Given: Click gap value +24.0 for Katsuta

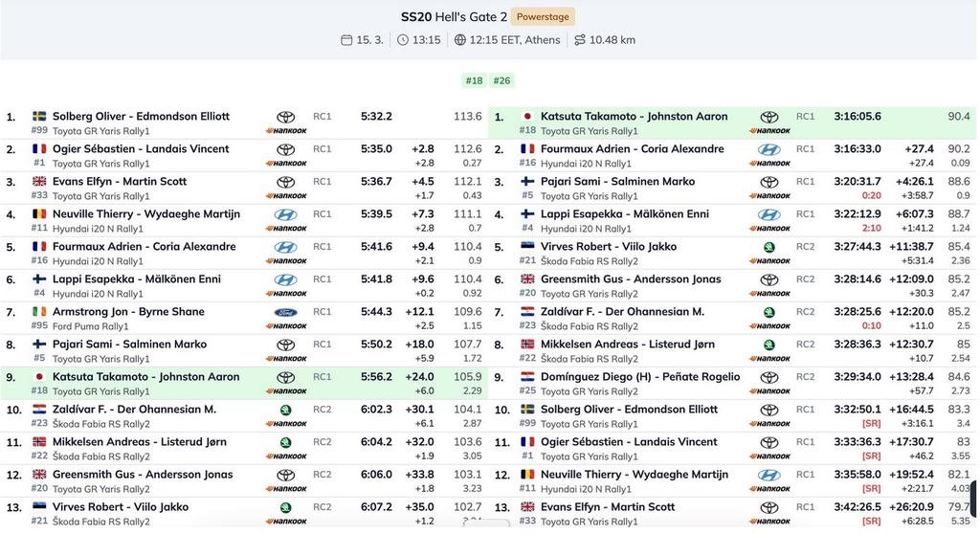Looking at the screenshot, I should point(419,376).
